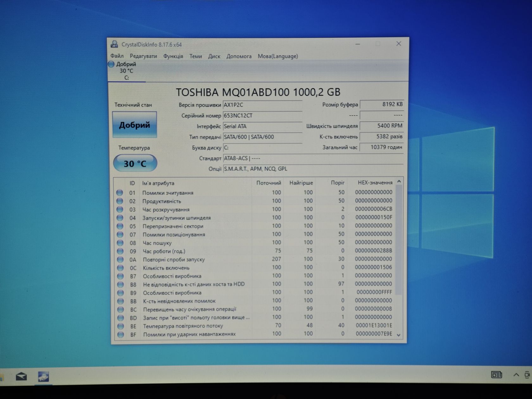Click the Добрий health status button

coord(135,125)
